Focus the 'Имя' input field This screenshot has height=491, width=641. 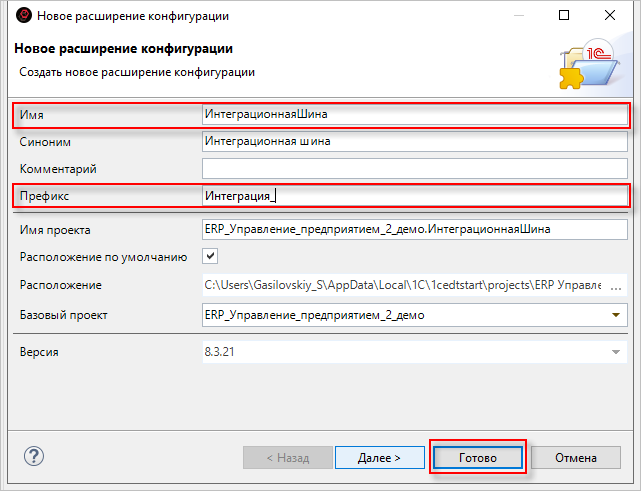coord(414,114)
